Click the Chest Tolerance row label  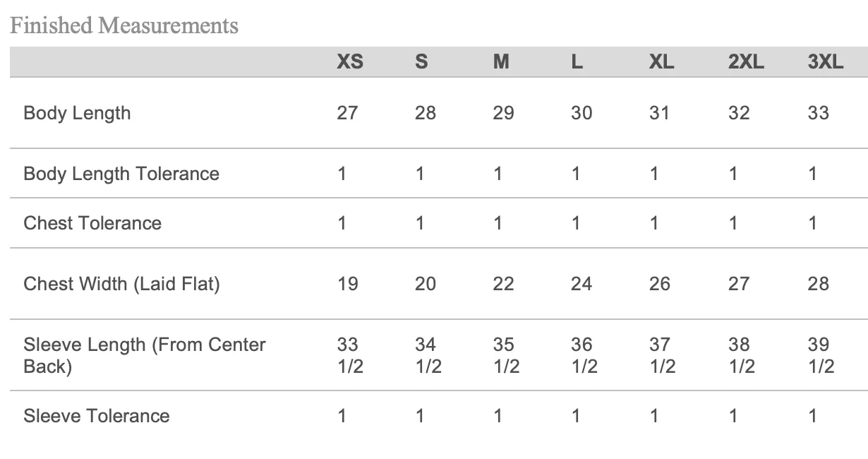point(92,223)
